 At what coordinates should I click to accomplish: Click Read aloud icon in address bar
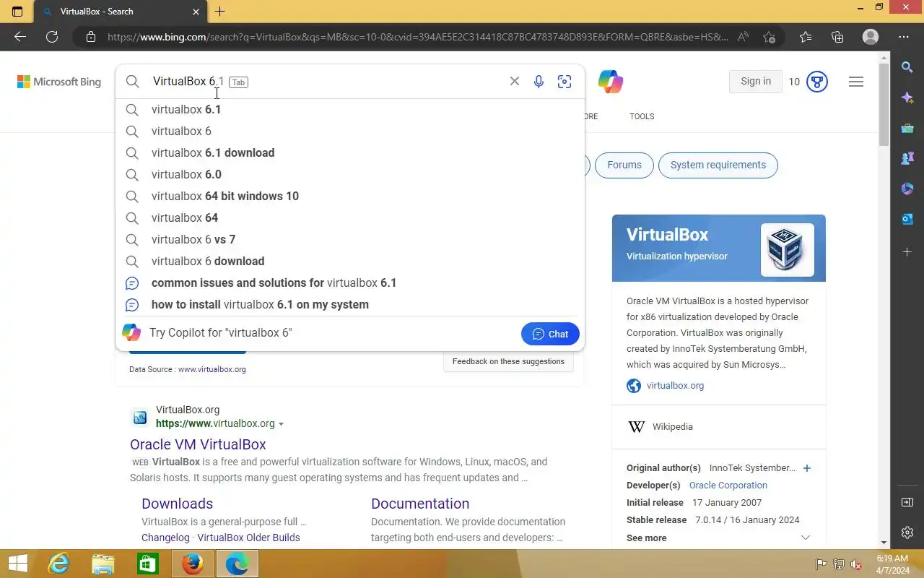(743, 37)
